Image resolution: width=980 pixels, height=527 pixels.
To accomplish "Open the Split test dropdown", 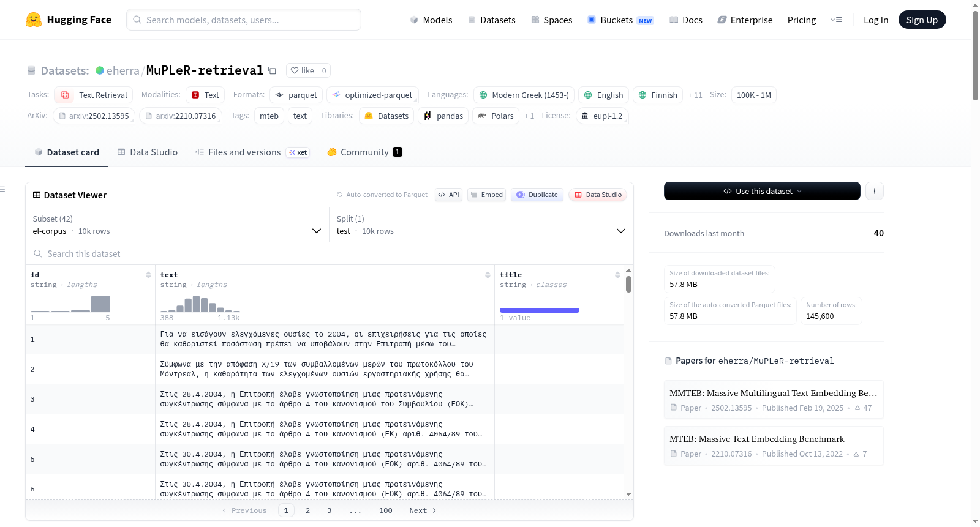I will [481, 225].
